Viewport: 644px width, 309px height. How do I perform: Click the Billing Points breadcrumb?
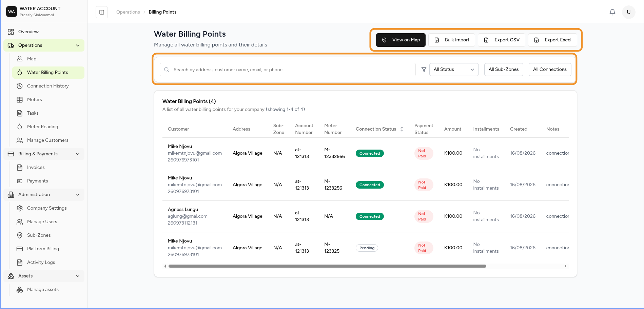162,12
